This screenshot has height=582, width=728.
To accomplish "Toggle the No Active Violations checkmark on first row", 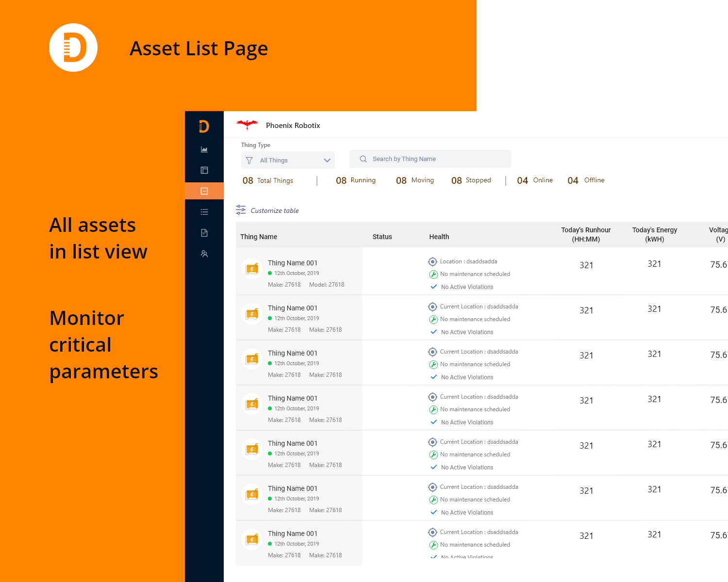I will click(433, 287).
